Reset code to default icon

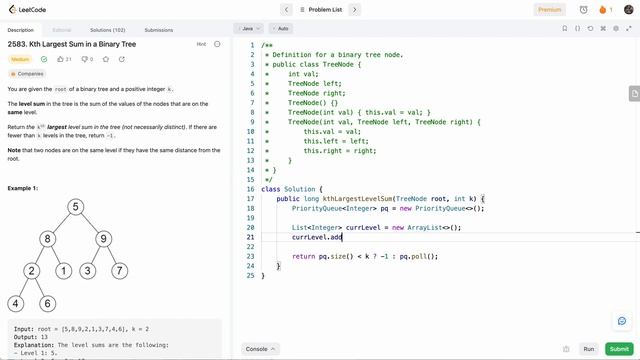click(x=590, y=28)
